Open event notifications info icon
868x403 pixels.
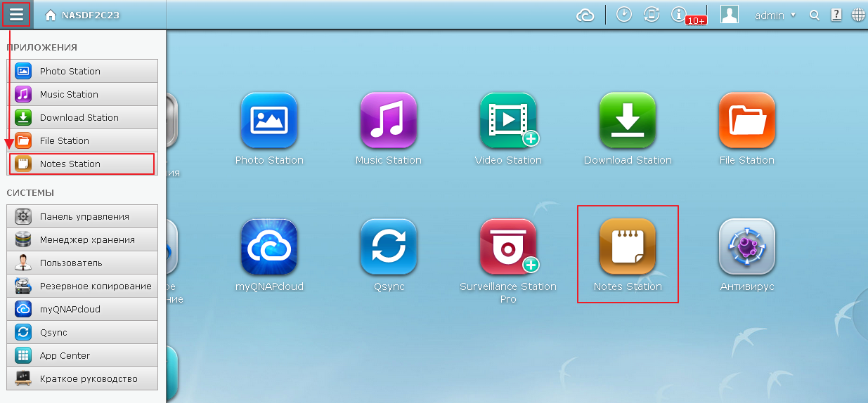[678, 14]
